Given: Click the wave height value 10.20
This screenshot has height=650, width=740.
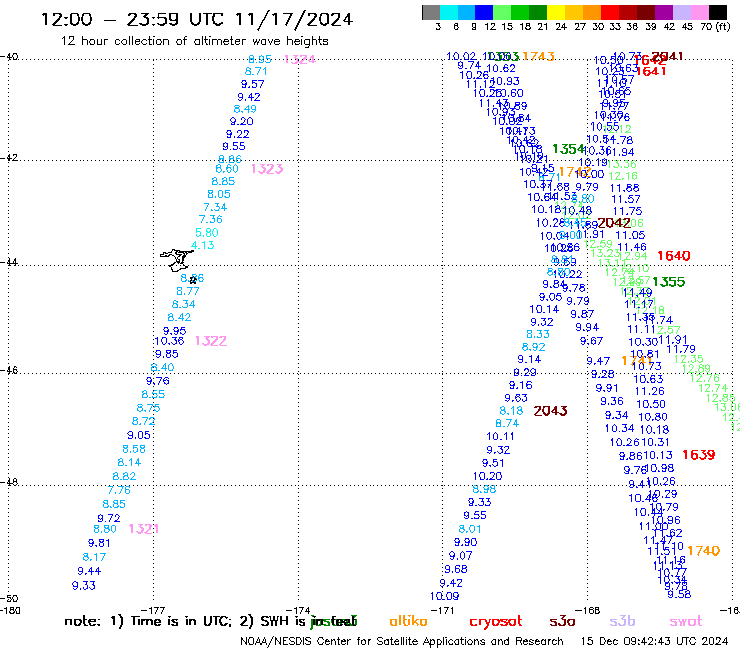Looking at the screenshot, I should click(488, 477).
